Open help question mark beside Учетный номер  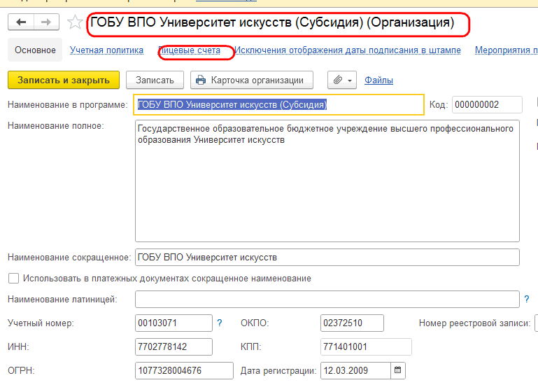tap(220, 323)
